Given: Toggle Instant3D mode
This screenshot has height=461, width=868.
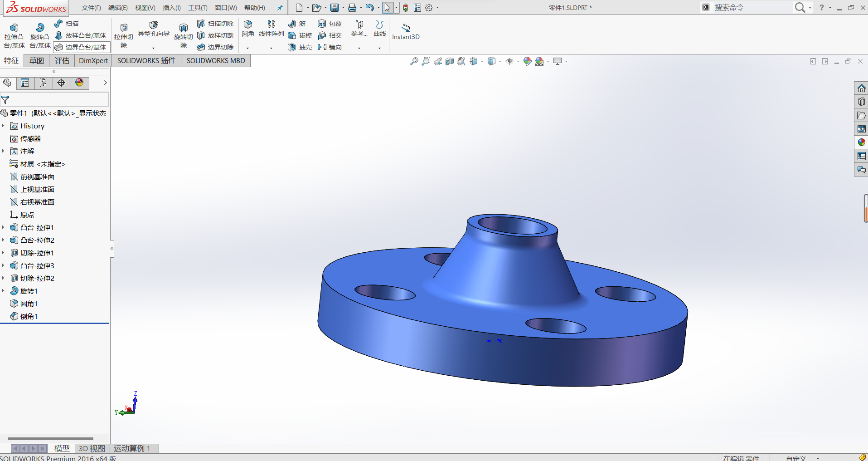Looking at the screenshot, I should pyautogui.click(x=406, y=32).
